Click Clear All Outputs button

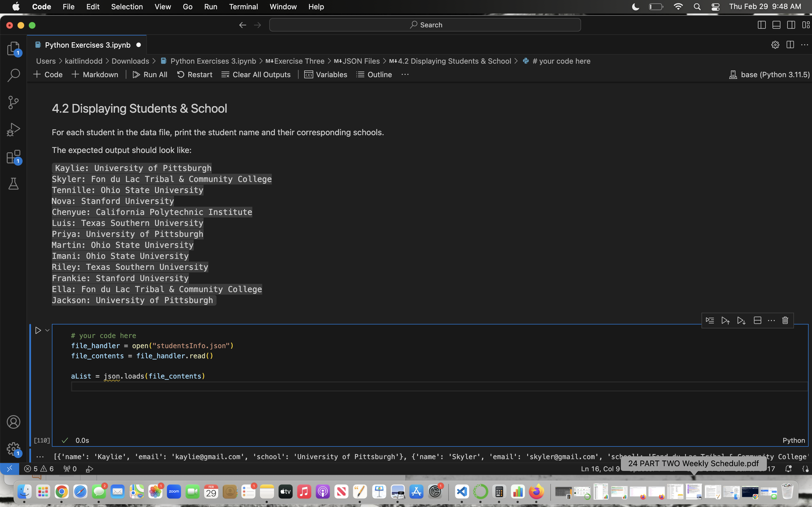pyautogui.click(x=256, y=74)
